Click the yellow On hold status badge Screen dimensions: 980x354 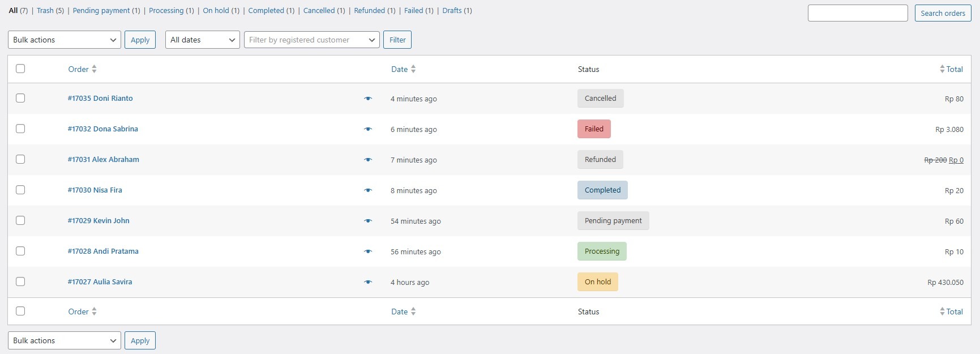597,282
